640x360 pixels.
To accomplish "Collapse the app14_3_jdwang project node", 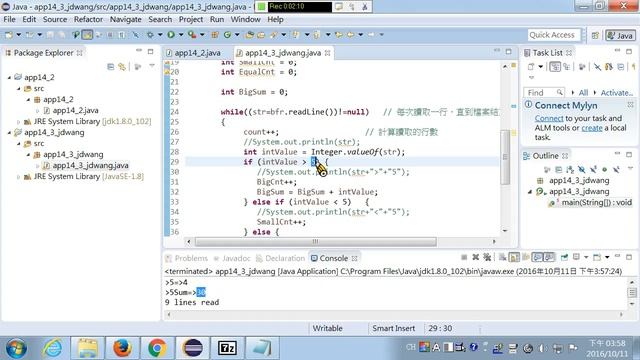I will pyautogui.click(x=9, y=133).
